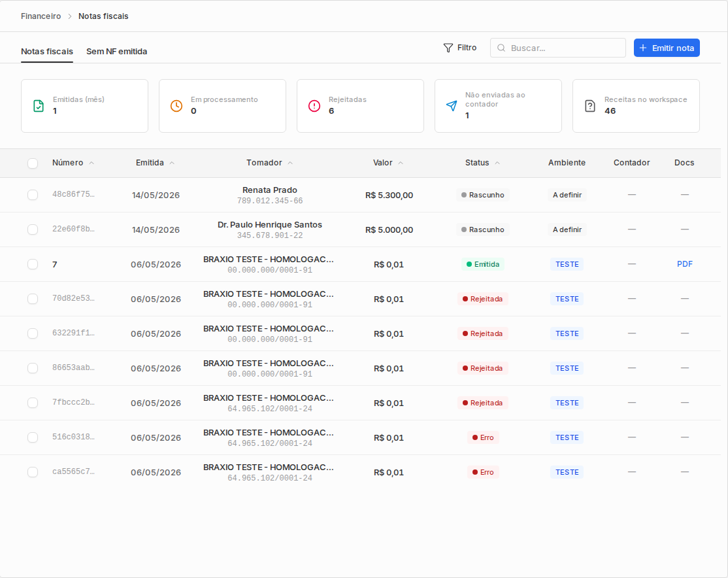
Task: Click the Docs column header
Action: (x=684, y=163)
